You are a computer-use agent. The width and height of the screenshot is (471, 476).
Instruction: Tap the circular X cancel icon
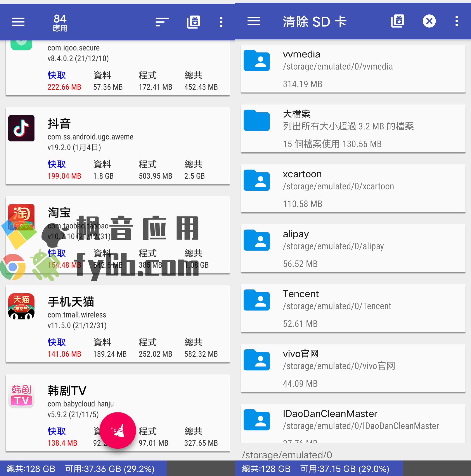(x=429, y=21)
